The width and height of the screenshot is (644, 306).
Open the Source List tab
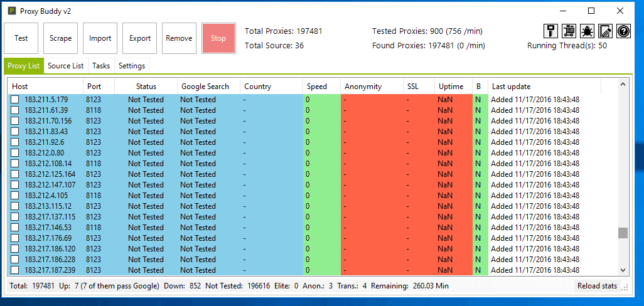(x=66, y=66)
